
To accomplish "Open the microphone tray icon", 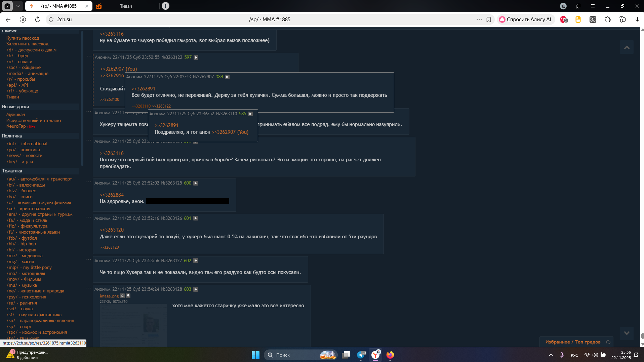I will click(561, 355).
